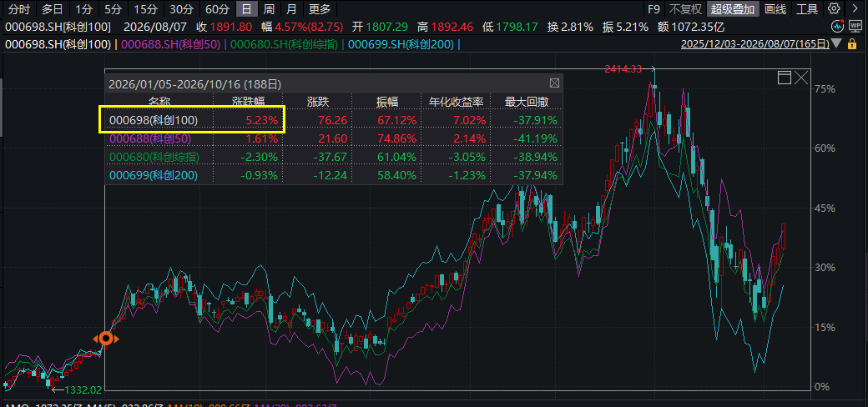Click the 2025/12/03-2026/08/07(165日) date range link
Image resolution: width=868 pixels, height=407 pixels.
pyautogui.click(x=755, y=44)
